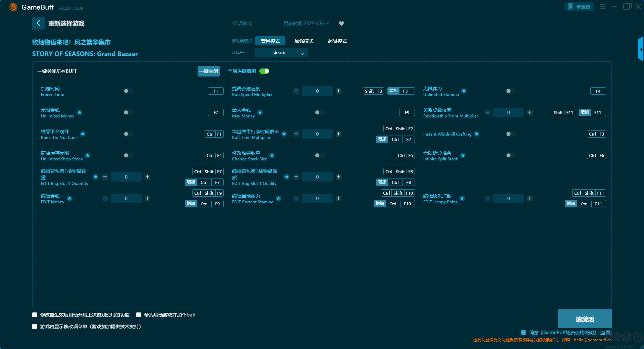Enable the Unlimited Money toggle
This screenshot has height=349, width=644.
tap(128, 112)
